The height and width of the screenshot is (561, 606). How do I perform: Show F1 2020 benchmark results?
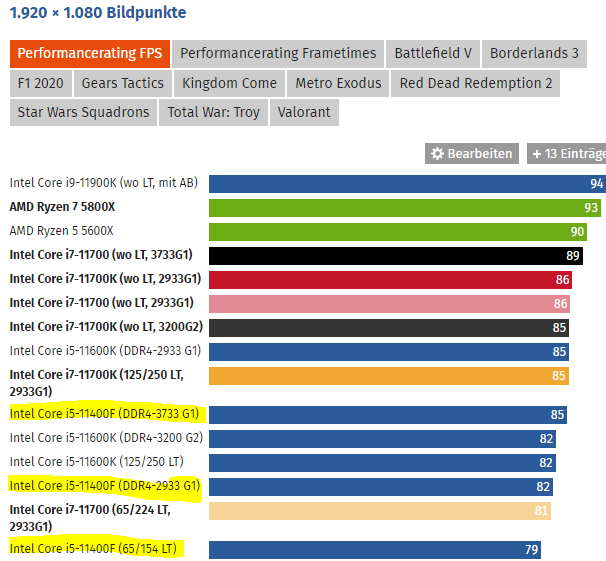(x=41, y=83)
